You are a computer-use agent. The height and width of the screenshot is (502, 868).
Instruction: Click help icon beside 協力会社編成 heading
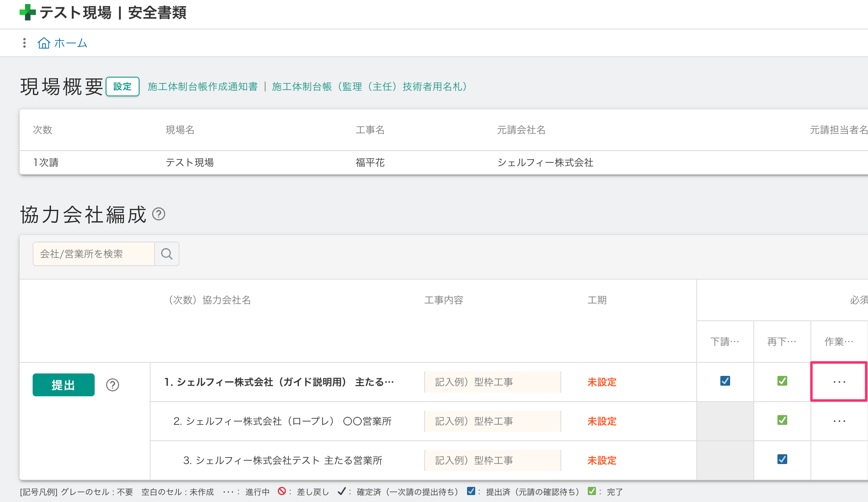[x=159, y=214]
